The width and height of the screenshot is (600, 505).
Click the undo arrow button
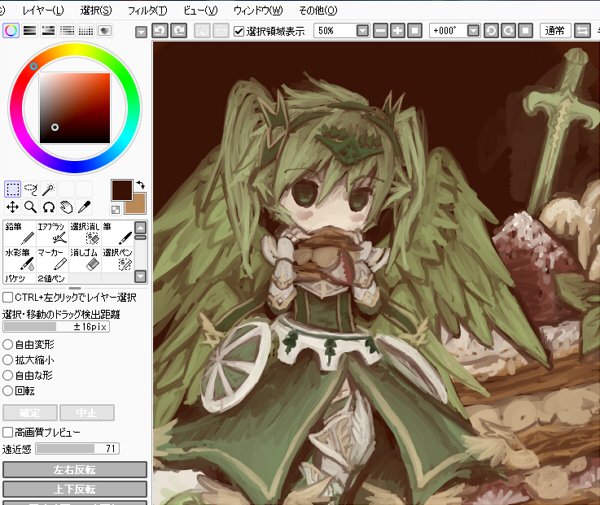(x=160, y=31)
